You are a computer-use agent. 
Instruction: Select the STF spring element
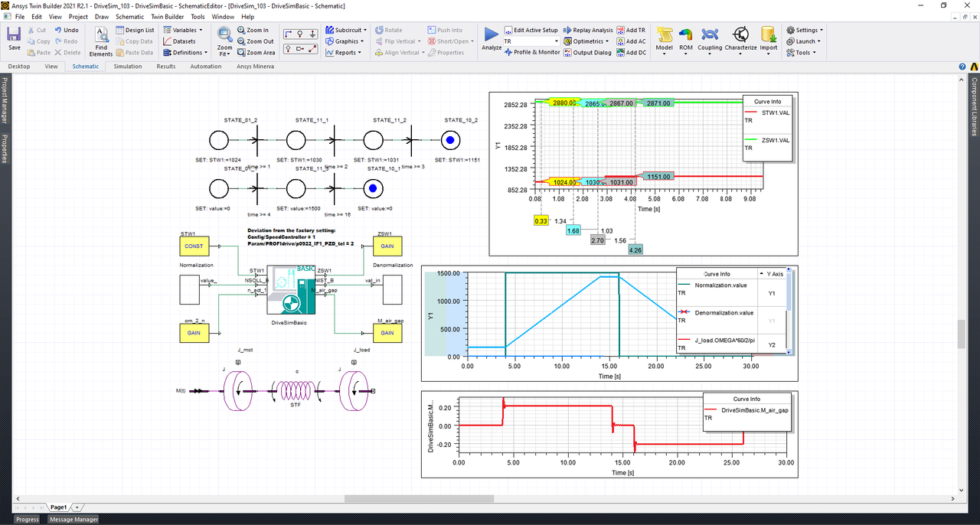296,391
